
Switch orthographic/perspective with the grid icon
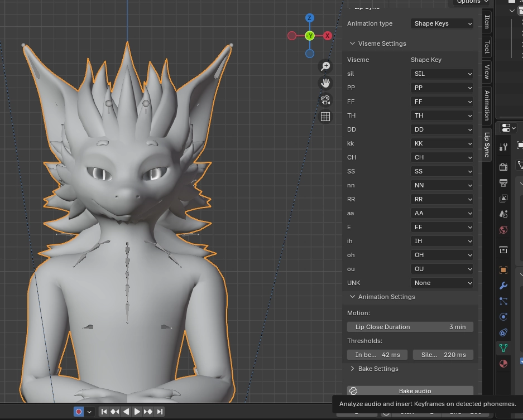(x=325, y=117)
